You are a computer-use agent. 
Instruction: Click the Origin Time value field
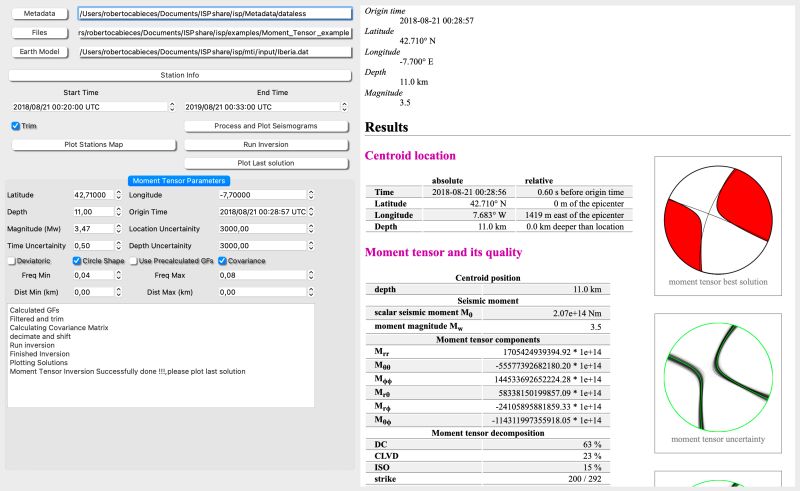(x=262, y=211)
